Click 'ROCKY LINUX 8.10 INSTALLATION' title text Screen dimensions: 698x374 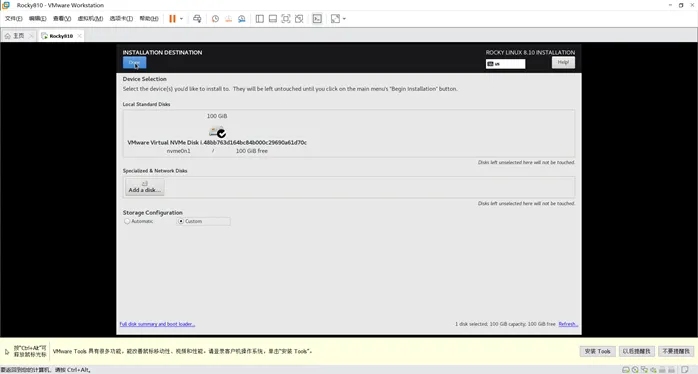pos(530,52)
